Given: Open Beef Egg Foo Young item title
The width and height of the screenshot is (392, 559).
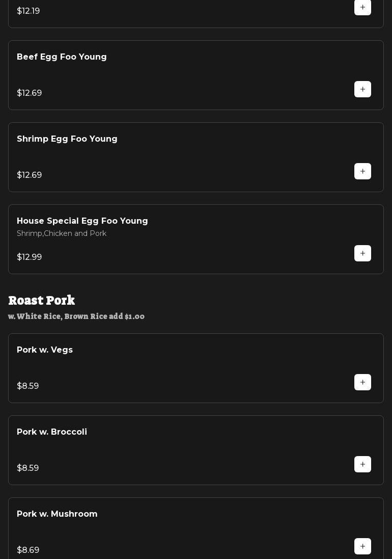Looking at the screenshot, I should 62,57.
